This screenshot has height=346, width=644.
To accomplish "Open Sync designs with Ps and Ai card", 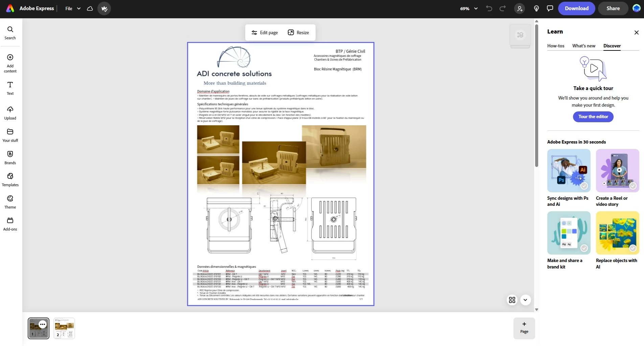I will (569, 178).
